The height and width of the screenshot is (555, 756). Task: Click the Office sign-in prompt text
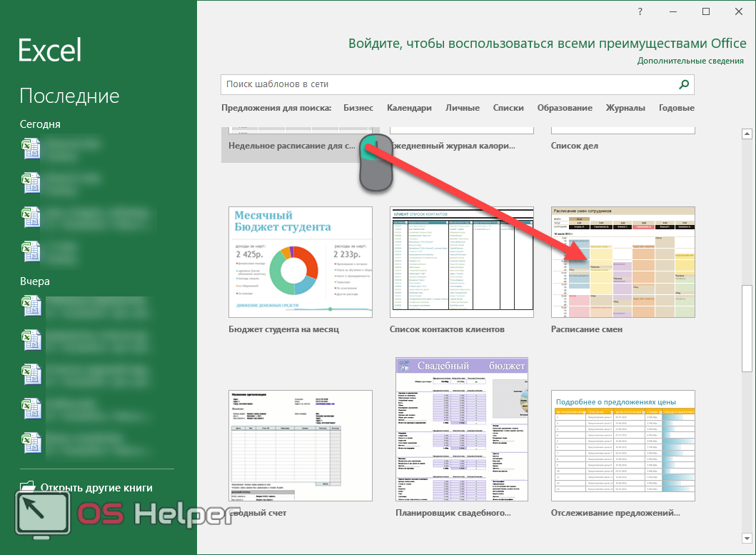click(x=548, y=44)
